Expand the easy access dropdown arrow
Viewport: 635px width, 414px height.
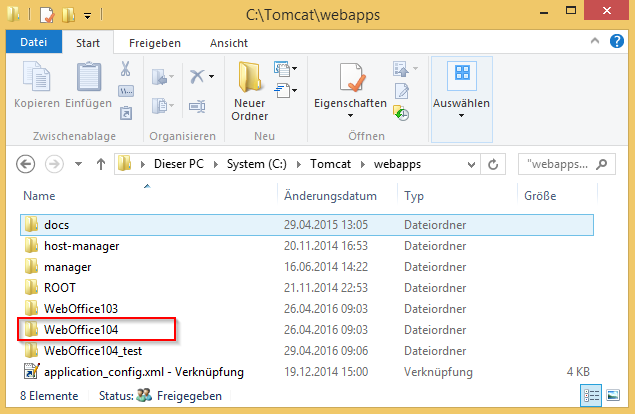pyautogui.click(x=294, y=90)
